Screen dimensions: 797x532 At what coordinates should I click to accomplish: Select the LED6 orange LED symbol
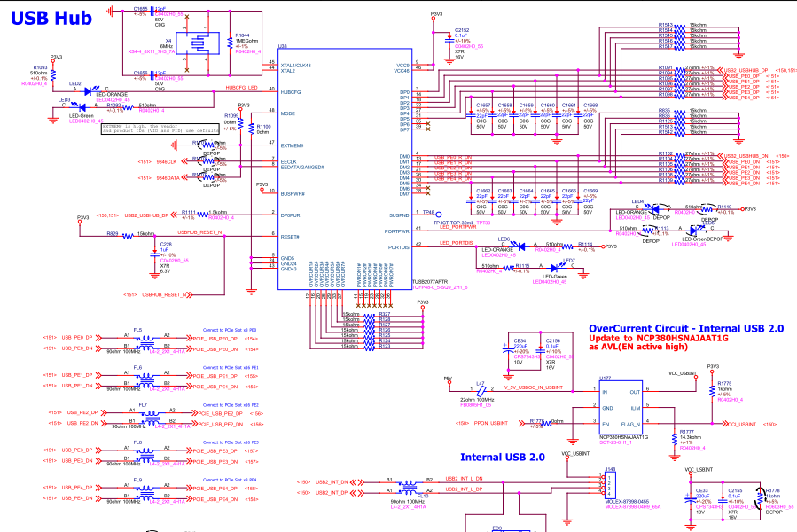point(520,246)
